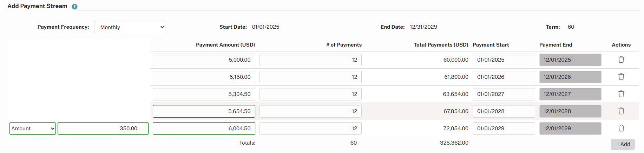The width and height of the screenshot is (644, 153).
Task: Click the 6,004.50 payment amount field
Action: (204, 128)
